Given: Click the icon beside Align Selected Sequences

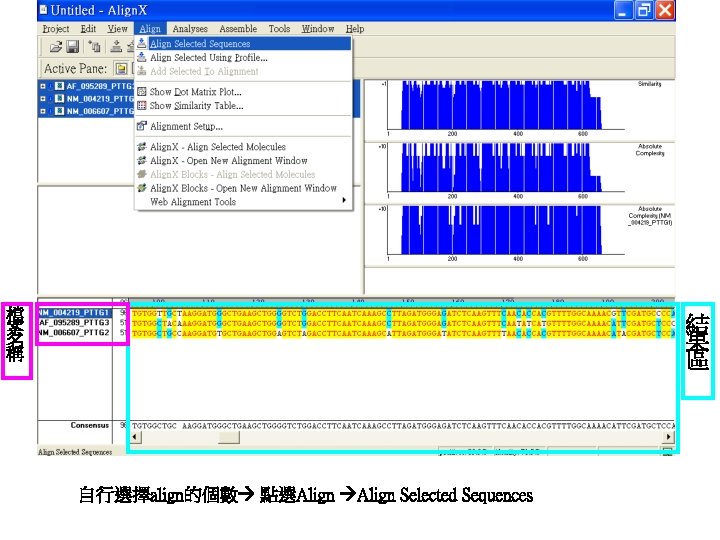Looking at the screenshot, I should [x=142, y=43].
